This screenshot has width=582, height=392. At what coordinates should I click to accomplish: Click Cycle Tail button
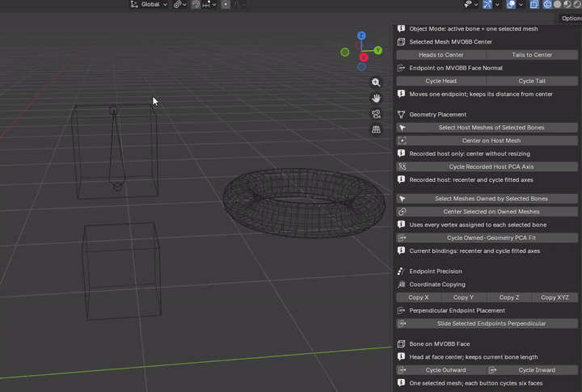532,81
